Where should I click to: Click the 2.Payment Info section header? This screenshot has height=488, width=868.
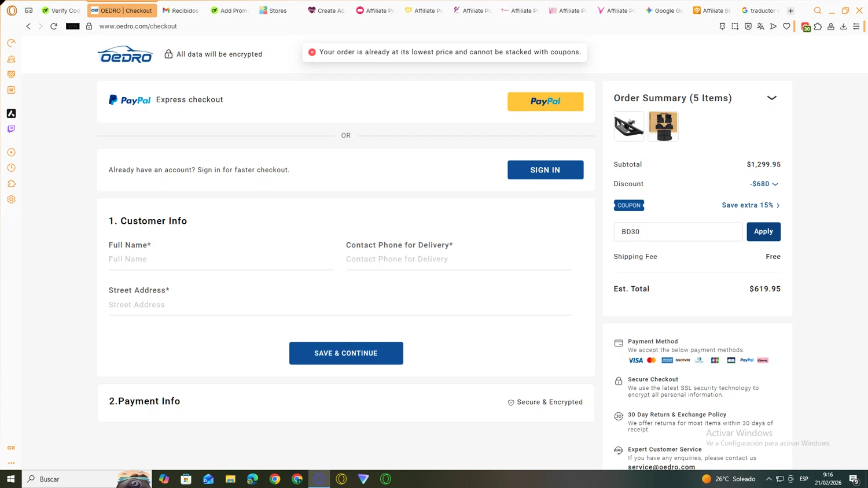pyautogui.click(x=145, y=401)
